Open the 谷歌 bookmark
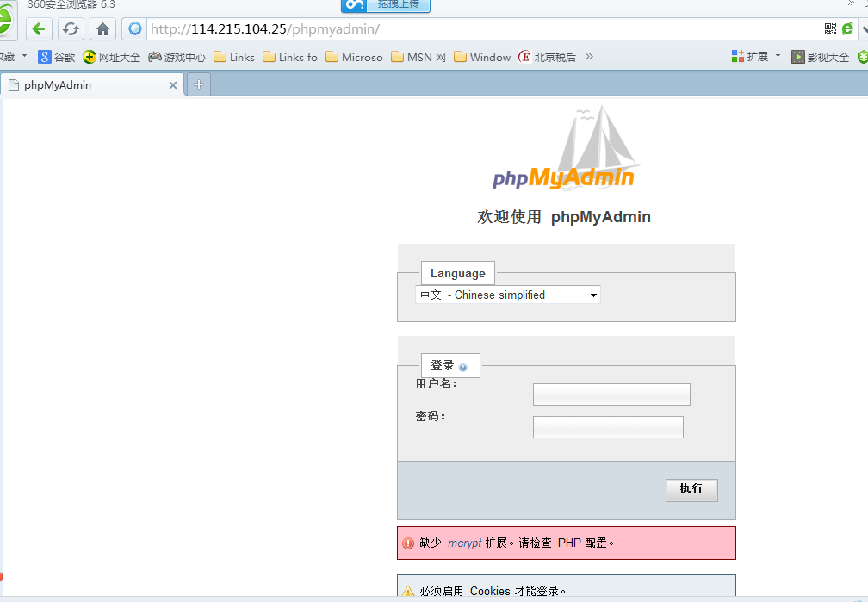Image resolution: width=868 pixels, height=602 pixels. tap(57, 57)
